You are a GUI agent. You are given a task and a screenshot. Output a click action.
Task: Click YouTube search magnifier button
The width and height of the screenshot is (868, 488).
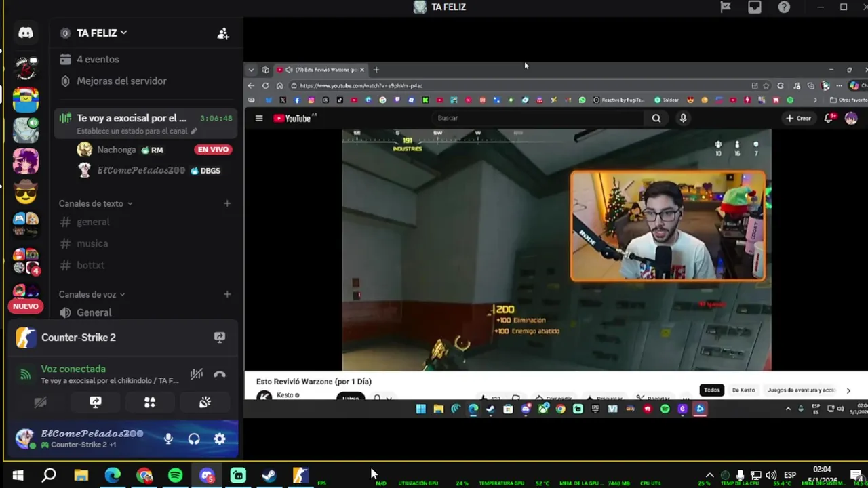[x=656, y=118]
